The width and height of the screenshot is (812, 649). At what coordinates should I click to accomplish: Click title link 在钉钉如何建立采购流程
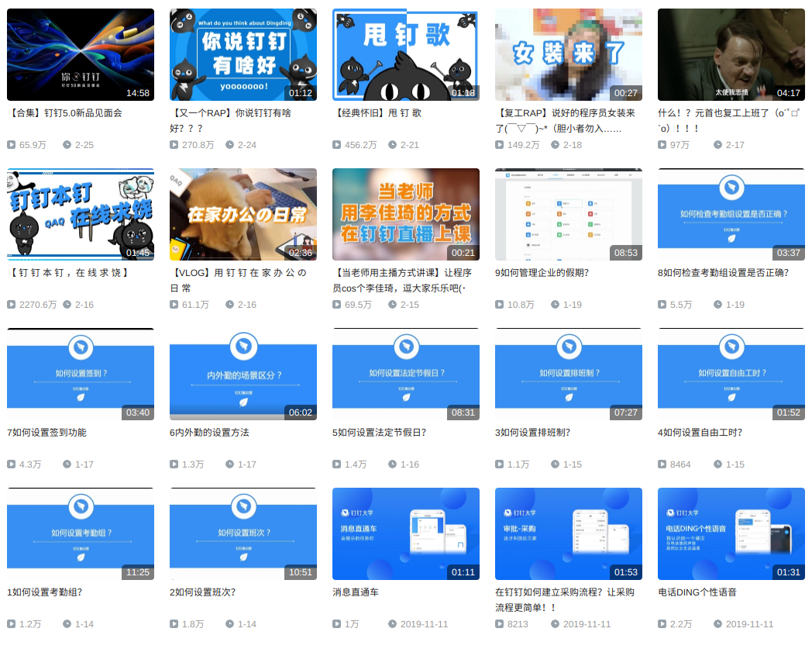(x=565, y=599)
